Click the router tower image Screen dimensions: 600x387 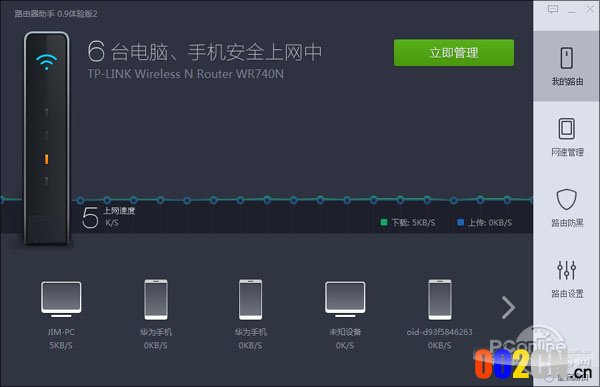(x=47, y=138)
